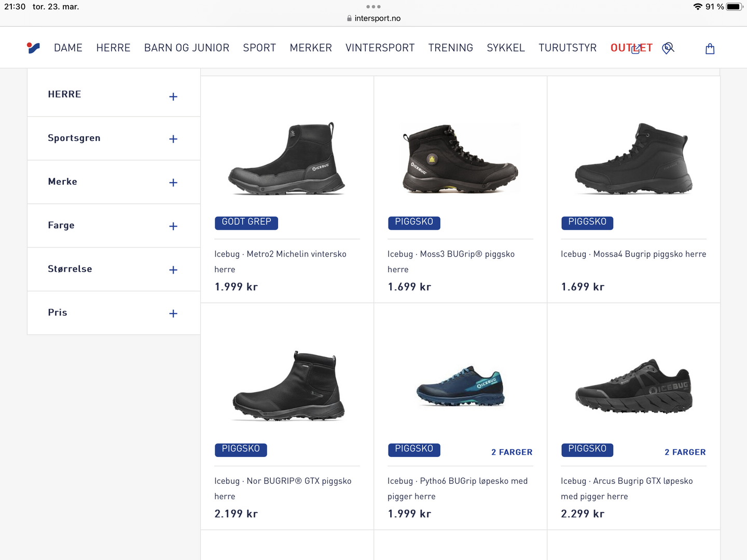747x560 pixels.
Task: Tap the three-dot multitasking icon
Action: point(374,7)
